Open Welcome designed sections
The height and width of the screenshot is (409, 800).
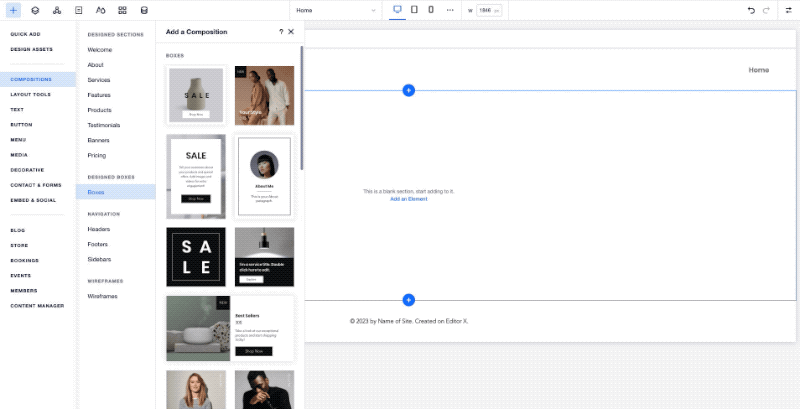pyautogui.click(x=99, y=50)
